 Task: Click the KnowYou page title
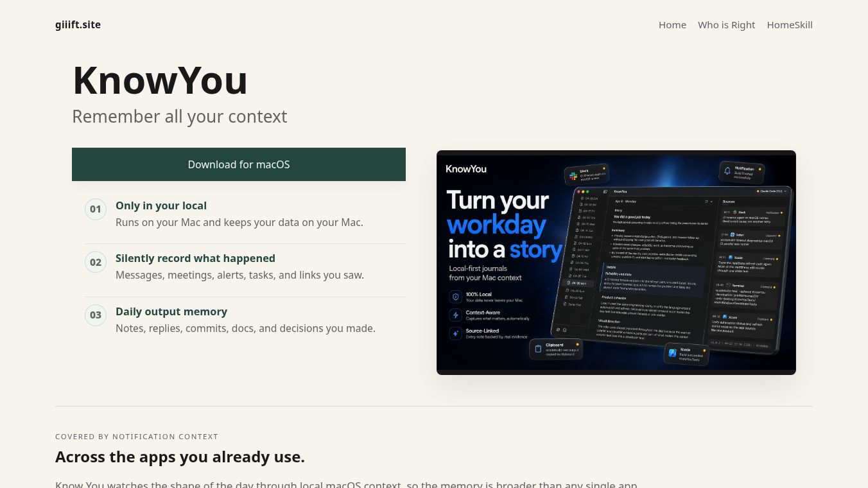pos(160,80)
